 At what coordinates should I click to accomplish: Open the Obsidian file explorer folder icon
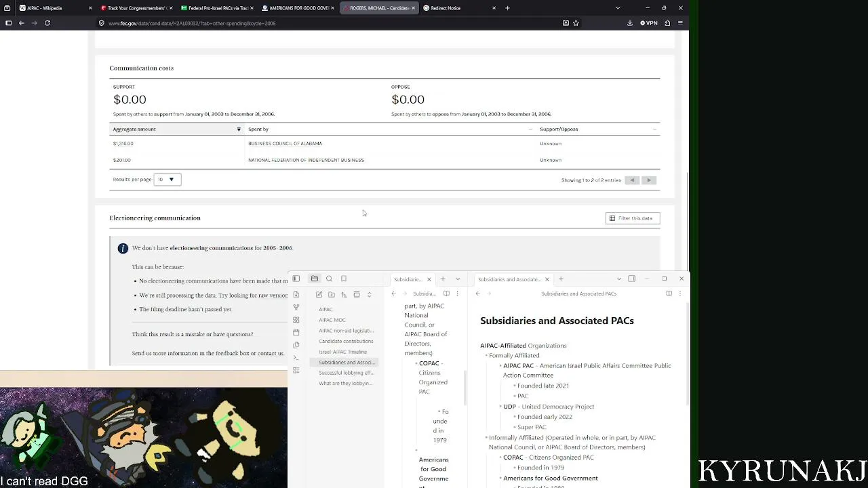point(315,279)
